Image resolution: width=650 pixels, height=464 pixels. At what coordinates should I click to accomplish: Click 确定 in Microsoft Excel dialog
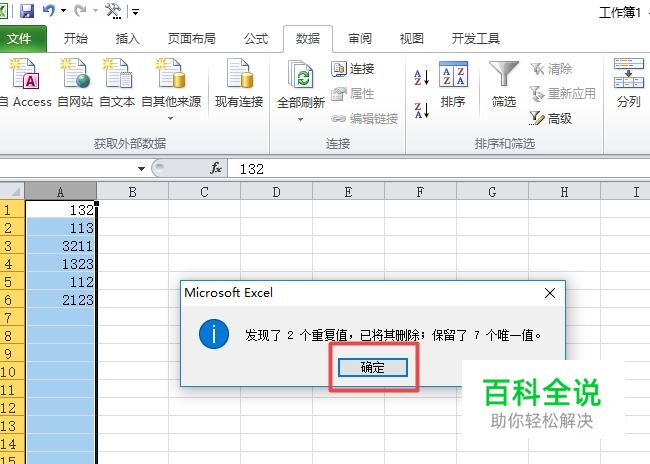(373, 367)
